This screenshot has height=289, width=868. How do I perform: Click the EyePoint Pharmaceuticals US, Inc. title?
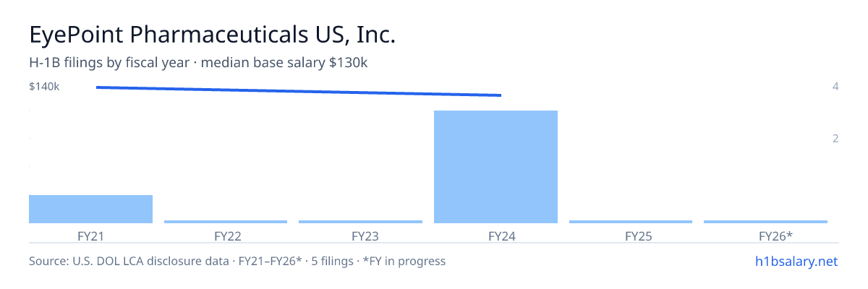(x=213, y=35)
